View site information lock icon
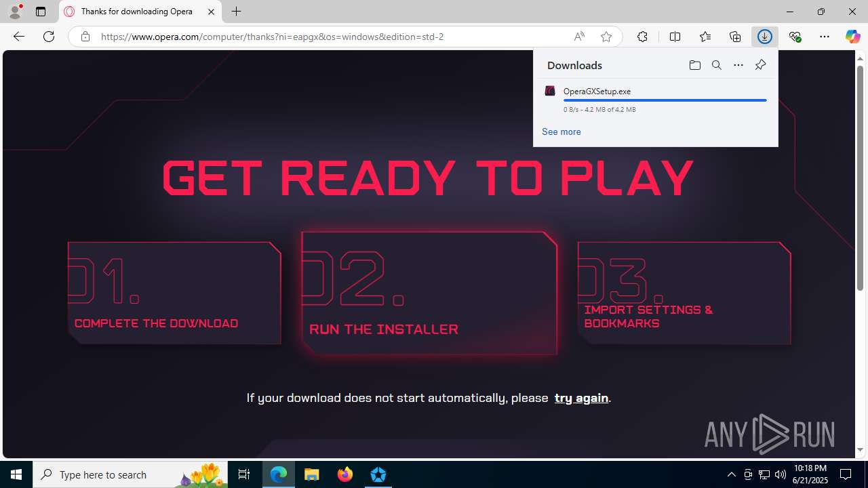Screen dimensions: 868x488 85,37
